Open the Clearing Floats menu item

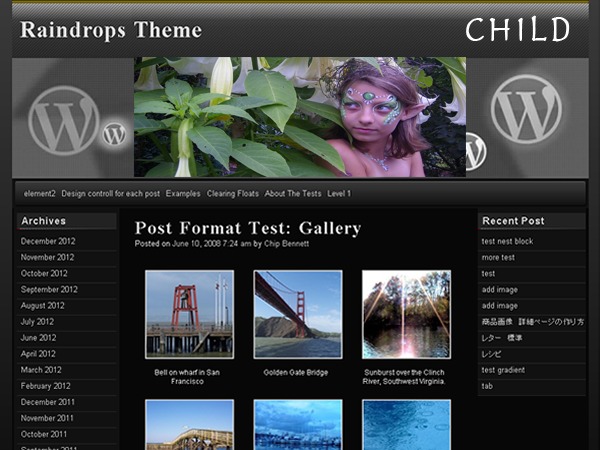(233, 194)
